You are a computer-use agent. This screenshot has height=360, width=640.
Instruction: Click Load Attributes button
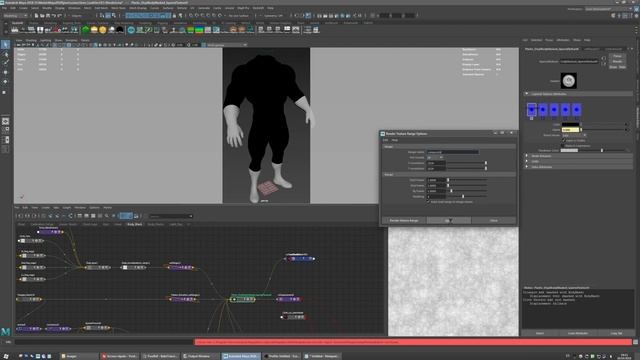578,333
